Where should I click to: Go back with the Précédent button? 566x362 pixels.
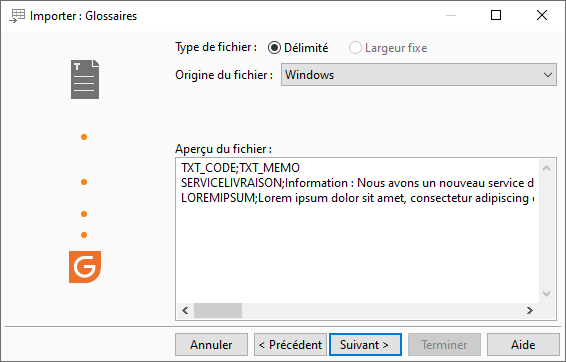click(x=290, y=345)
